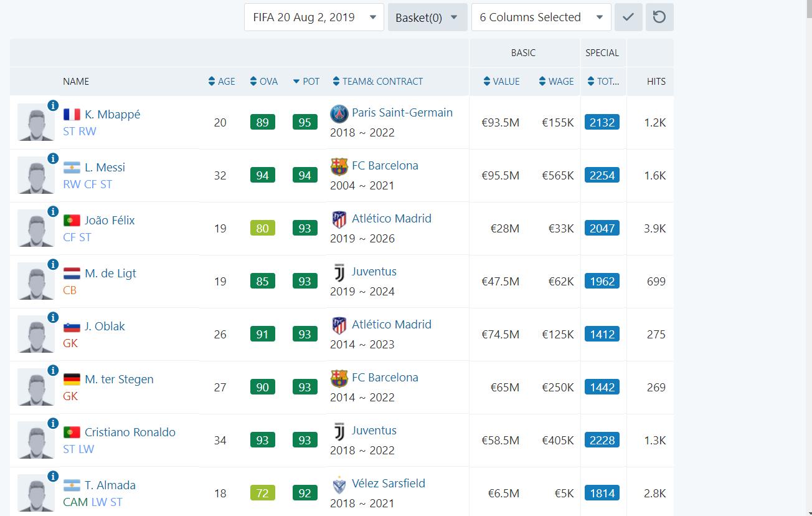Click Juventus crest in de Ligt's row
Screen dimensions: 812x516
339,272
